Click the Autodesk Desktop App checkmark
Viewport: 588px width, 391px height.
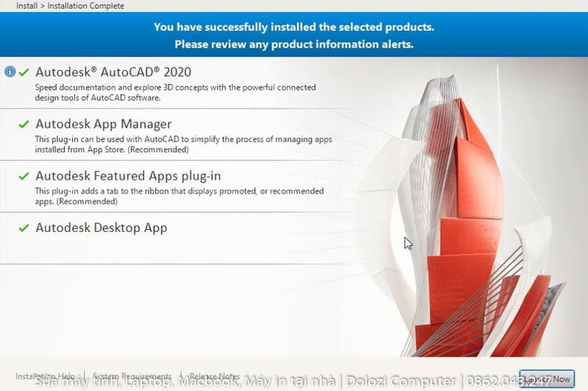[x=24, y=228]
